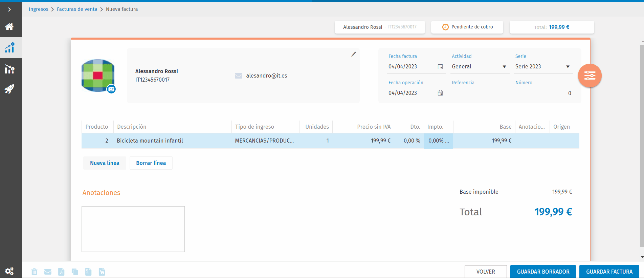This screenshot has width=644, height=278.
Task: Click the duplicate invoice footer icon
Action: point(75,272)
